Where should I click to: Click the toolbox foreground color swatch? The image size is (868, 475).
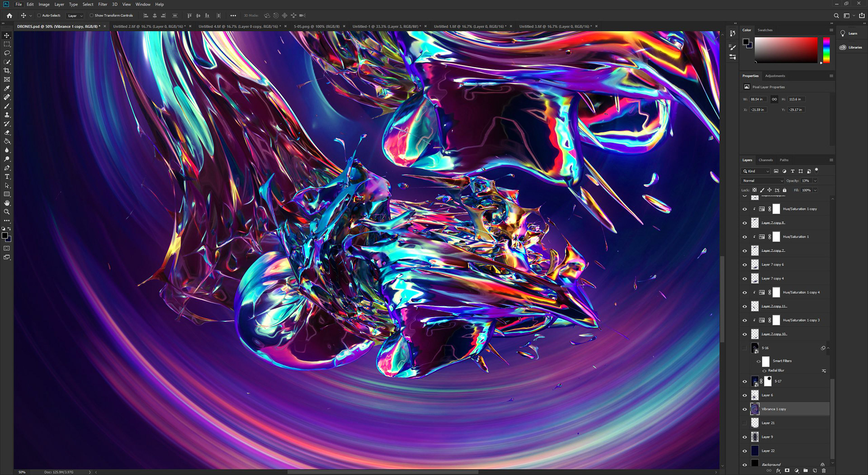point(5,235)
